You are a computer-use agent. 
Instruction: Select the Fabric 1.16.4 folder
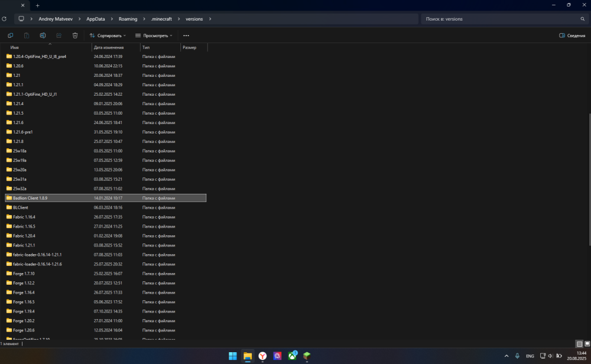coord(106,217)
